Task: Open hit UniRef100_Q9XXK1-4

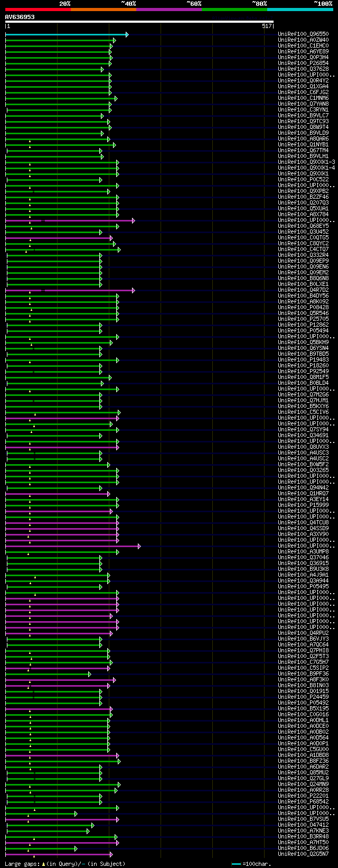Action: [306, 168]
